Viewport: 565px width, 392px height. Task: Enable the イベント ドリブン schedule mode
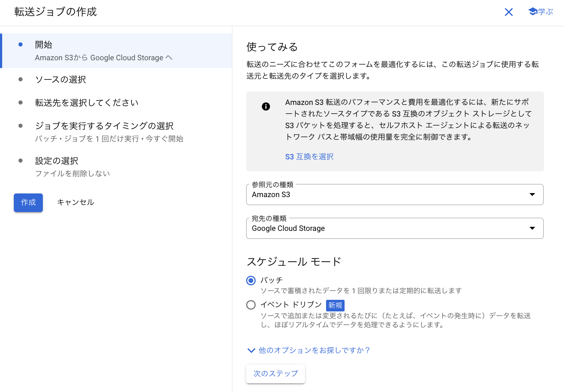(x=251, y=305)
